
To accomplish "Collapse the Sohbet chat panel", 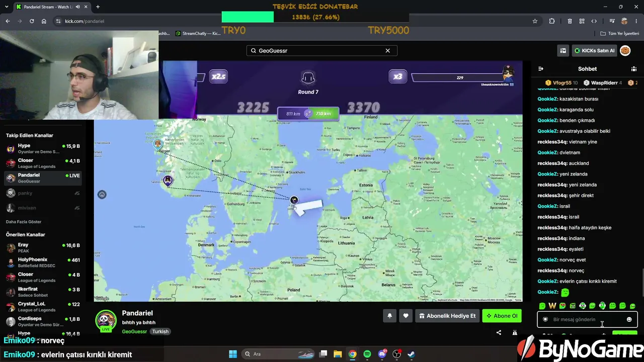I will [x=541, y=69].
